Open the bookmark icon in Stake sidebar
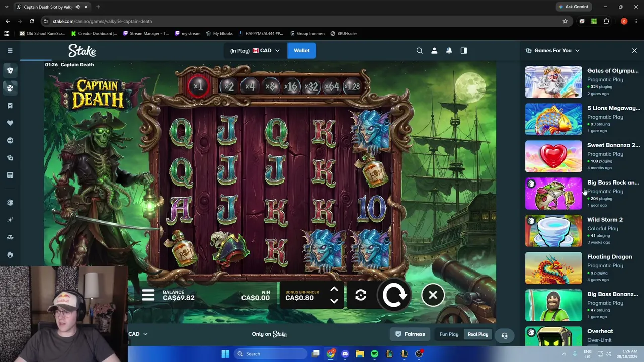 tap(10, 106)
